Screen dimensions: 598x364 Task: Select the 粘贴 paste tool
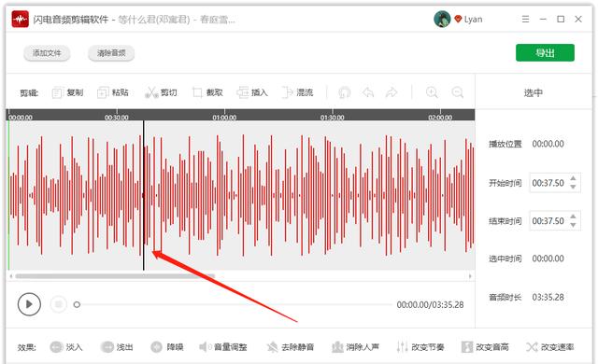113,92
